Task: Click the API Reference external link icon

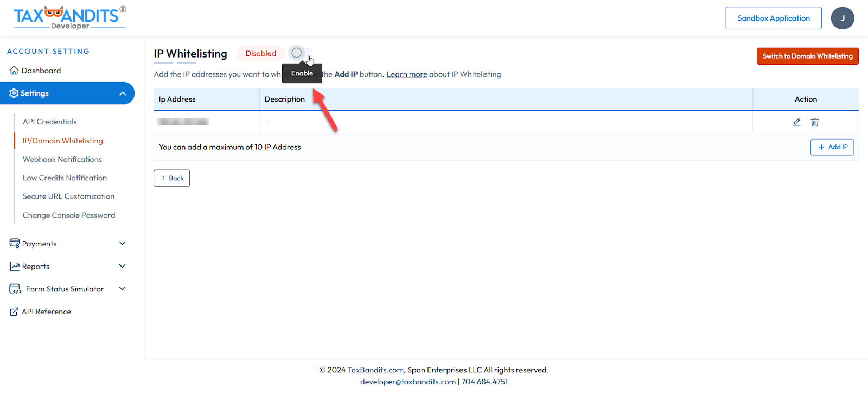Action: click(x=14, y=312)
